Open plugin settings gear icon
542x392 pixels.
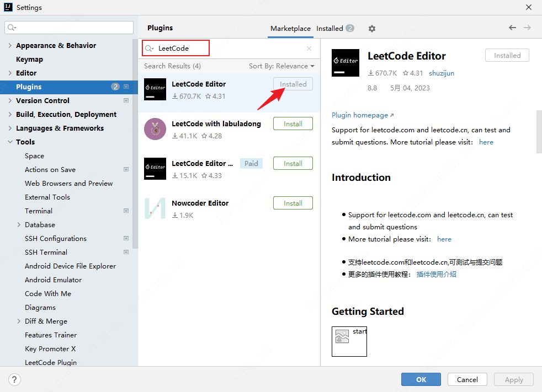pyautogui.click(x=372, y=29)
